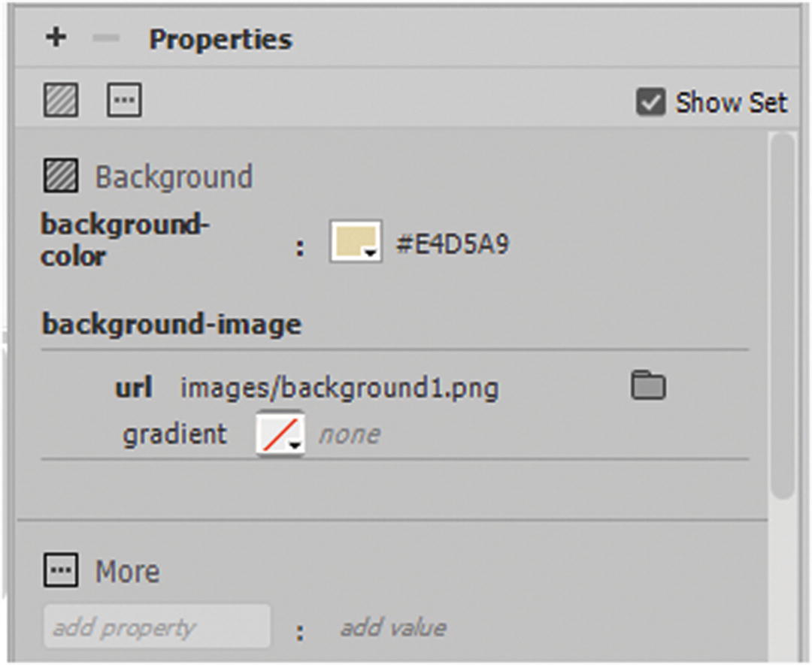Click the vertical scrollbar thumb
This screenshot has height=665, width=812.
tap(783, 316)
